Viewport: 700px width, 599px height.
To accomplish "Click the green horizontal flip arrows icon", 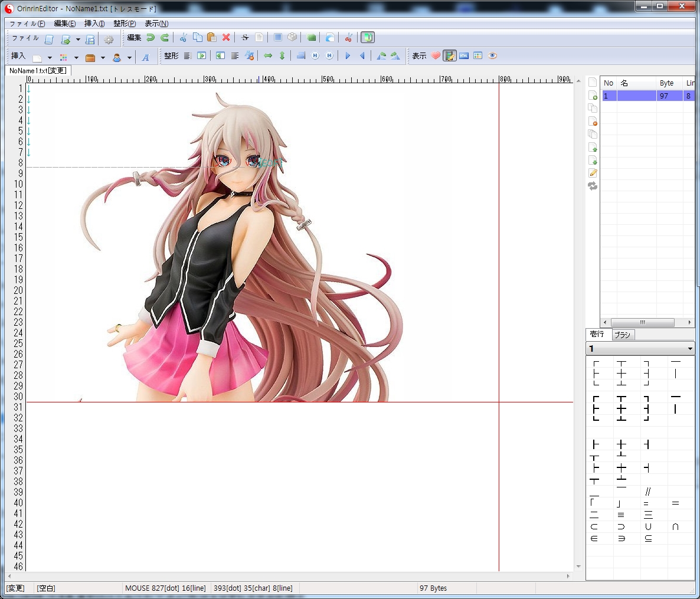I will tap(268, 56).
